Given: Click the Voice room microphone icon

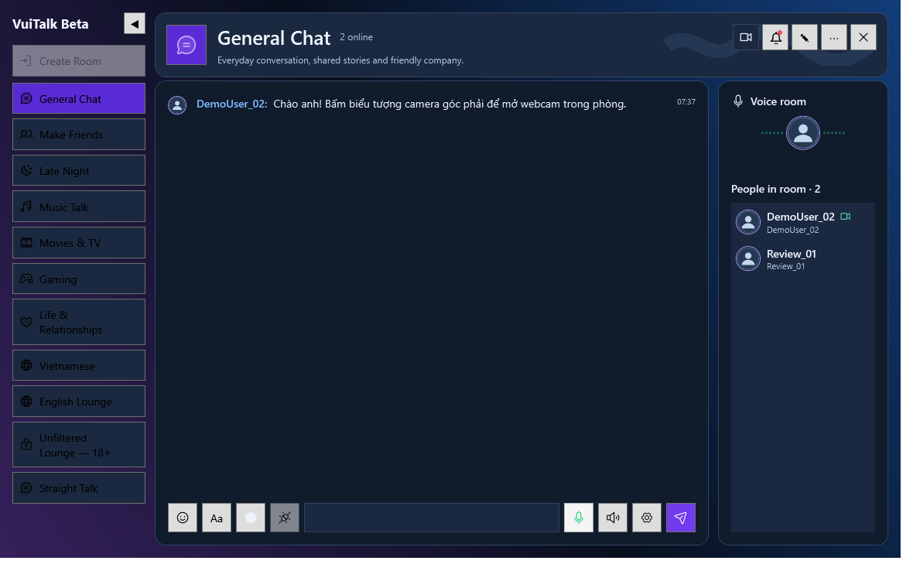Looking at the screenshot, I should pyautogui.click(x=738, y=101).
